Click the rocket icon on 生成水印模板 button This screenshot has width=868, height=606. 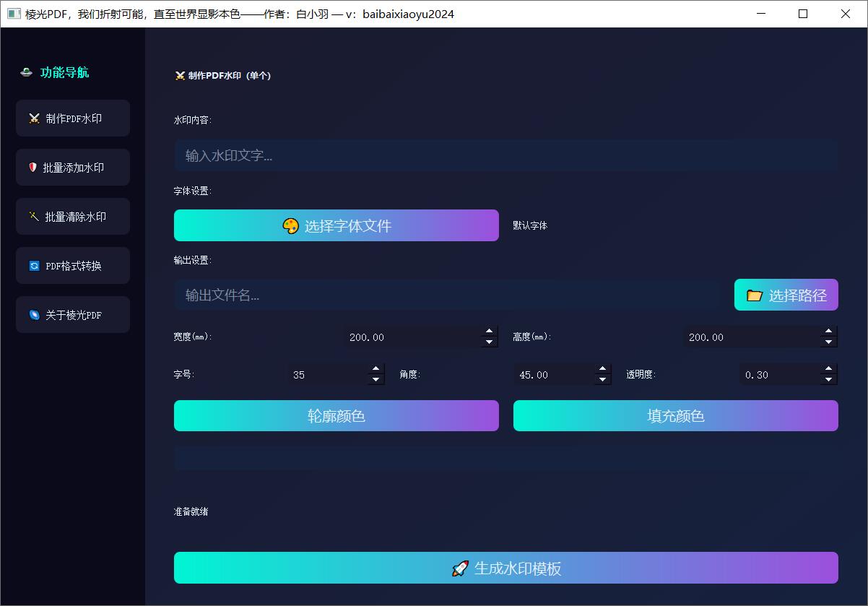point(459,568)
